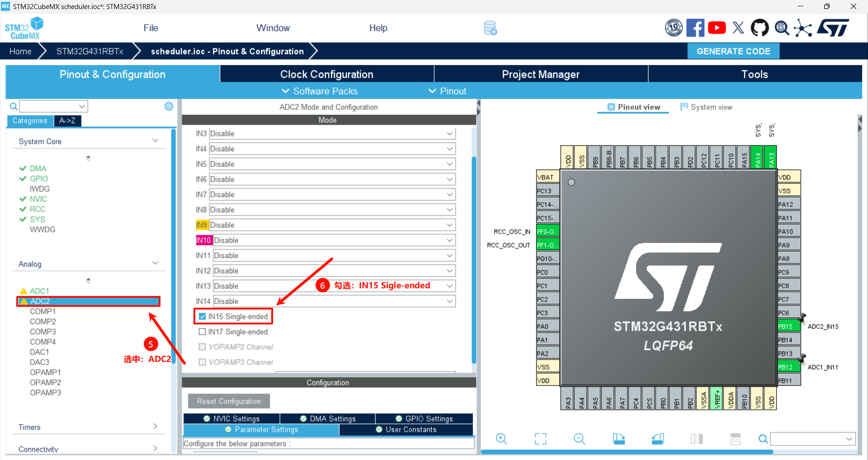Screen dimensions: 868x460
Task: Open the User Constants tab
Action: 406,430
